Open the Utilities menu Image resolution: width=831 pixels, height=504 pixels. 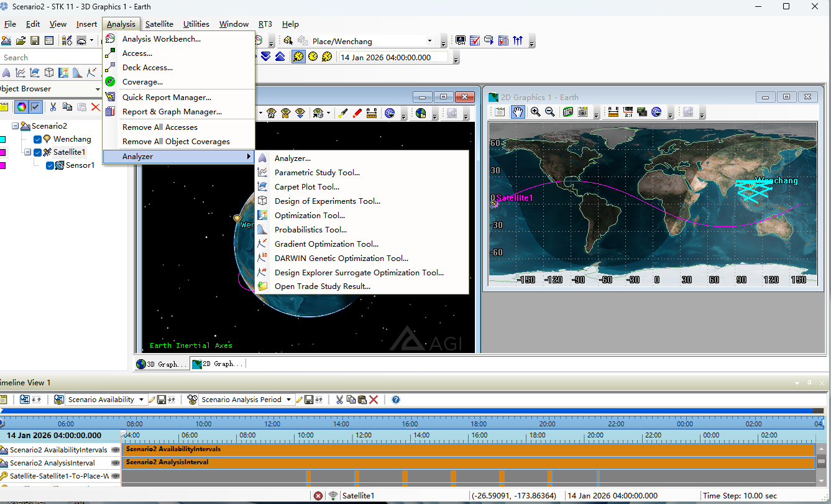[196, 24]
